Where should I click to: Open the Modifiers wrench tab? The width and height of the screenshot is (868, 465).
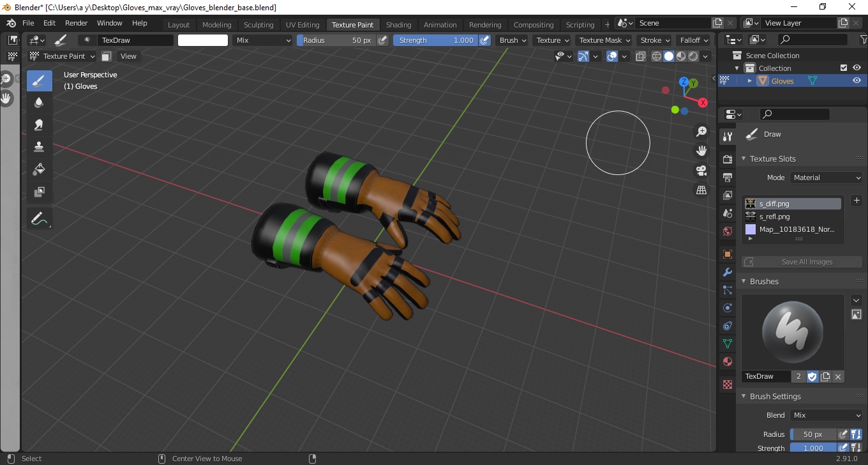point(727,273)
